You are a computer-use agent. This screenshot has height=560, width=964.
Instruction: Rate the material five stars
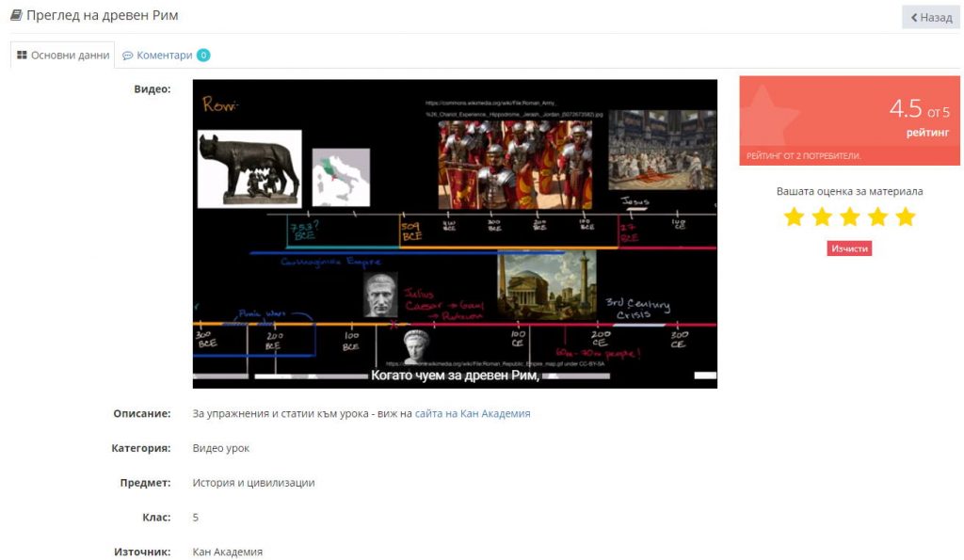point(906,217)
